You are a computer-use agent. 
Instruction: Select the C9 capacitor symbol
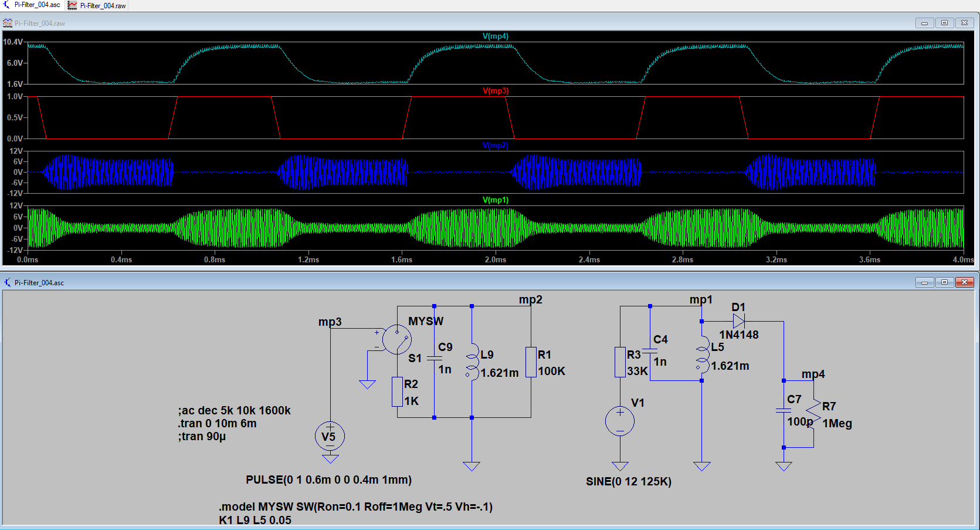[434, 358]
